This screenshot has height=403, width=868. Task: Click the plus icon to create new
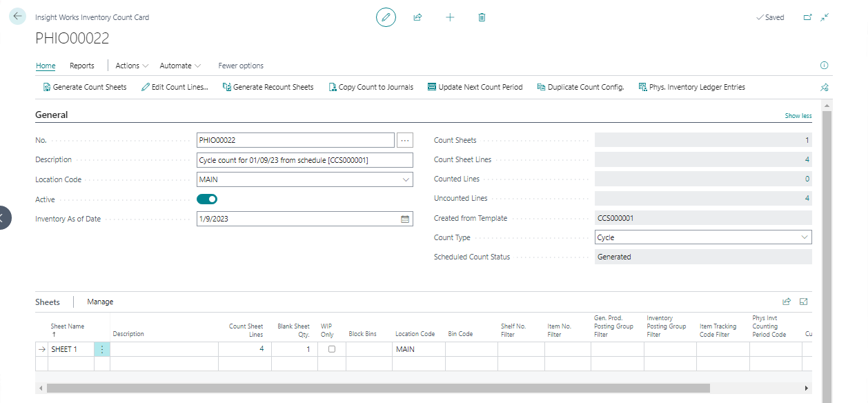tap(450, 17)
